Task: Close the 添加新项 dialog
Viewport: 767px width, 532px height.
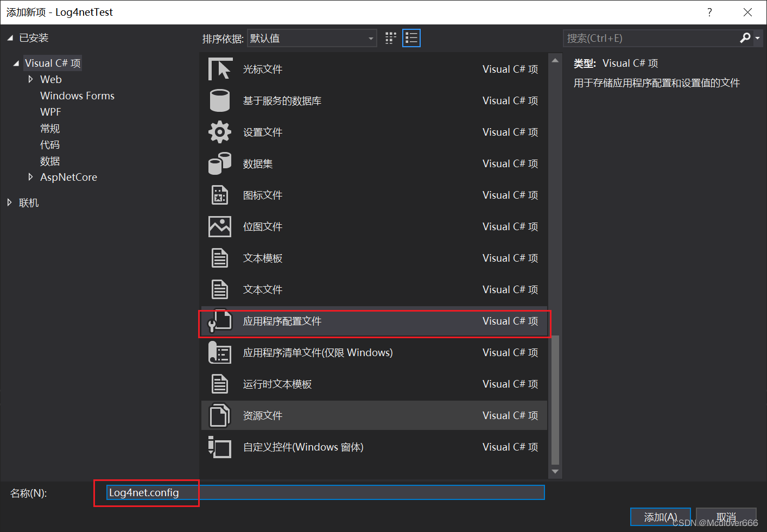Action: pos(747,12)
